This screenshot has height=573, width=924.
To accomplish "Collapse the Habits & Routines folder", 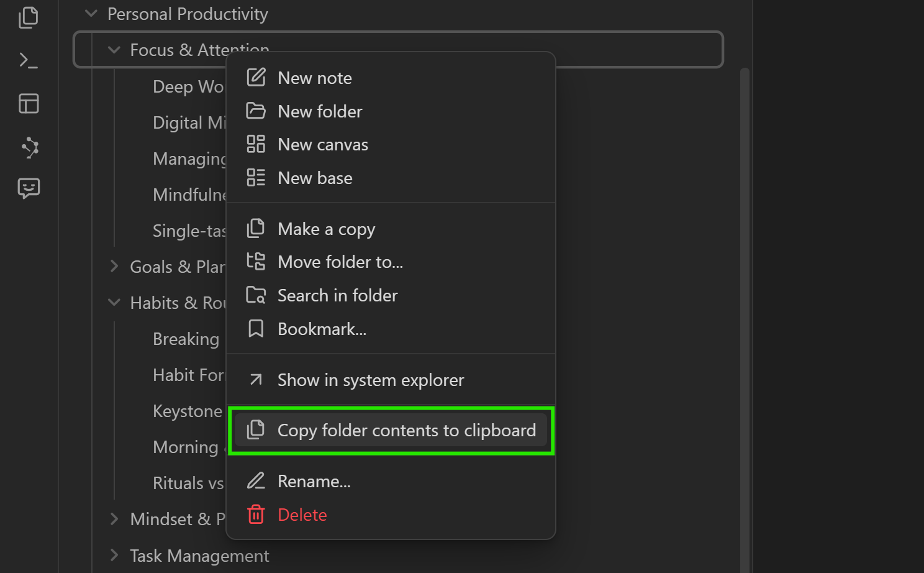I will pos(114,303).
